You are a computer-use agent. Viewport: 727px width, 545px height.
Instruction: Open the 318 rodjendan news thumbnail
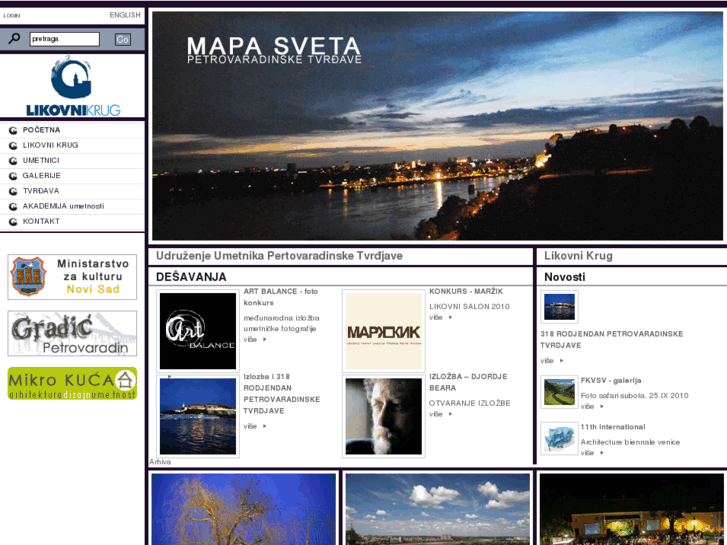559,307
